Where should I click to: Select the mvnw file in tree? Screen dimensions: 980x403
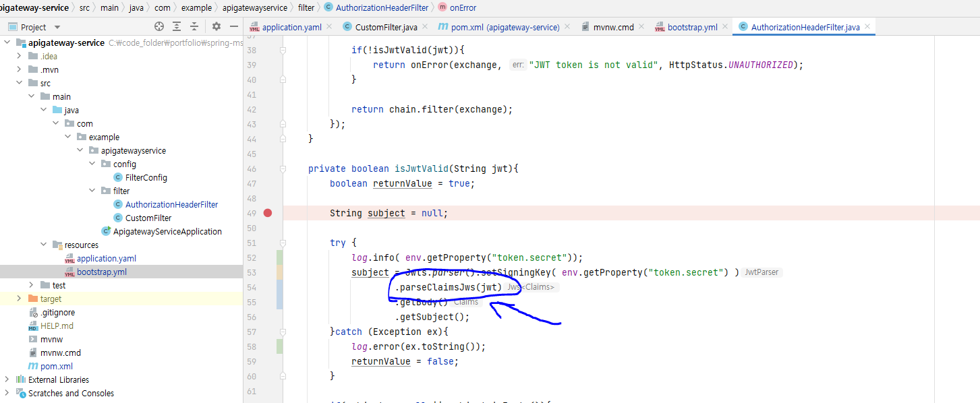click(x=52, y=339)
